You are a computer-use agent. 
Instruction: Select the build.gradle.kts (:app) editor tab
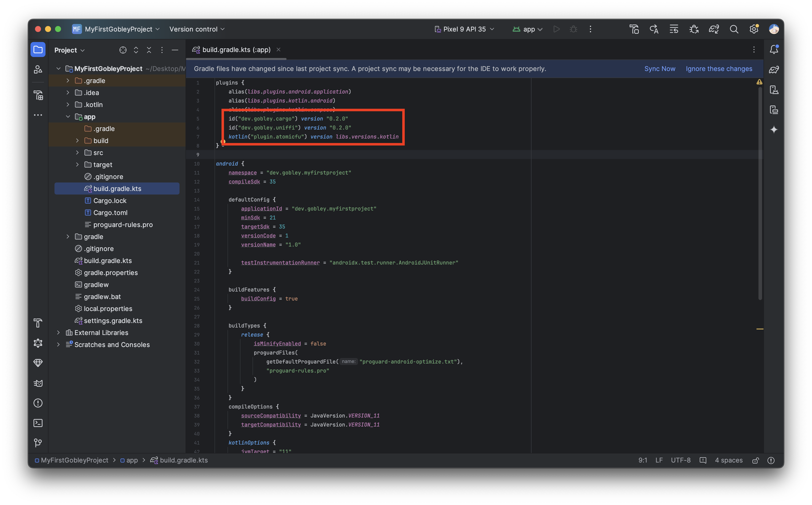(x=236, y=50)
